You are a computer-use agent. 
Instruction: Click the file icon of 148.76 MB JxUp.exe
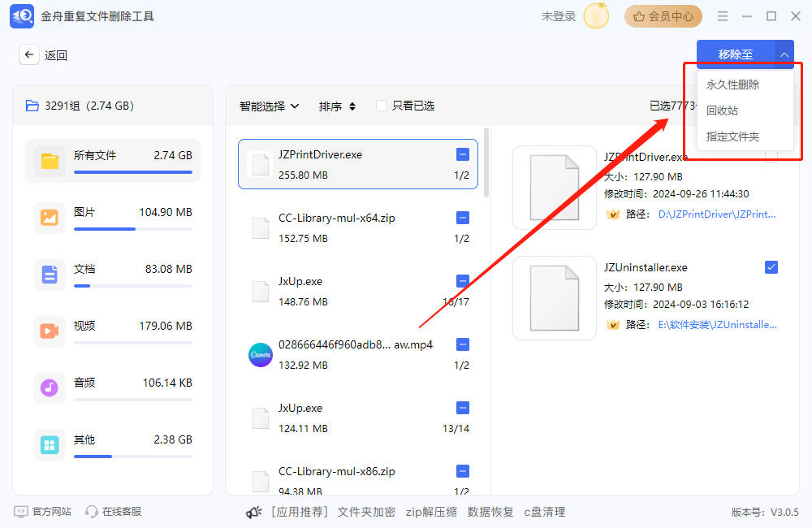click(261, 292)
